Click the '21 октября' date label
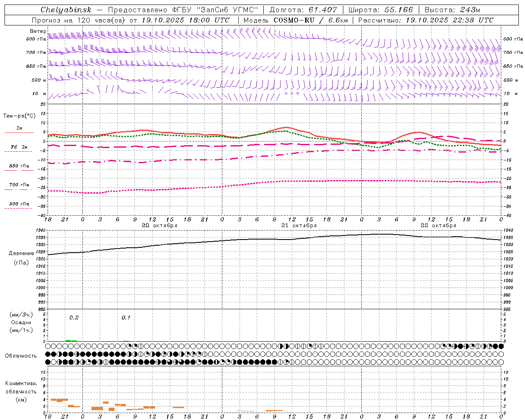The image size is (525, 420). pos(299,226)
